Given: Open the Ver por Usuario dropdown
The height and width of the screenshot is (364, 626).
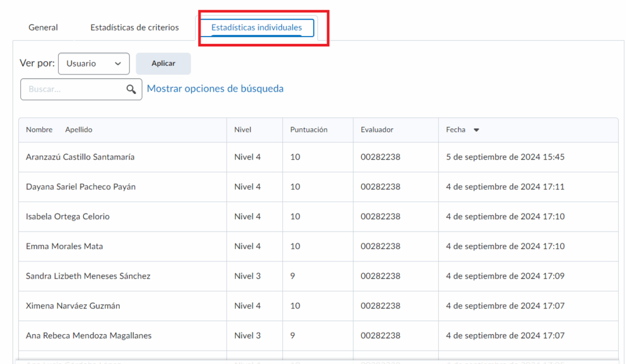Looking at the screenshot, I should point(94,64).
